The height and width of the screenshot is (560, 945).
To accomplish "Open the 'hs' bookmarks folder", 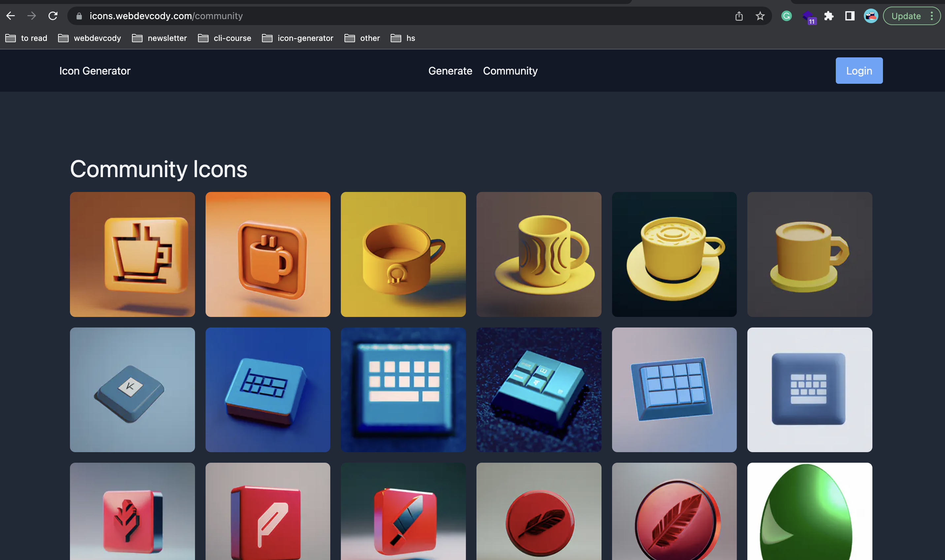I will point(403,38).
